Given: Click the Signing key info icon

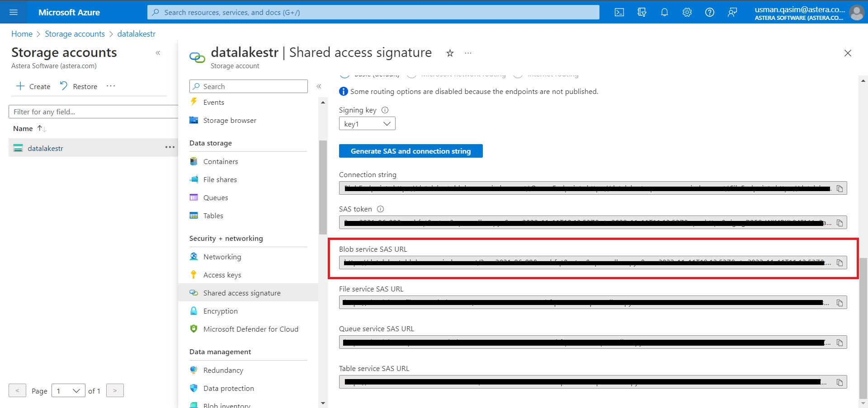Looking at the screenshot, I should [385, 110].
